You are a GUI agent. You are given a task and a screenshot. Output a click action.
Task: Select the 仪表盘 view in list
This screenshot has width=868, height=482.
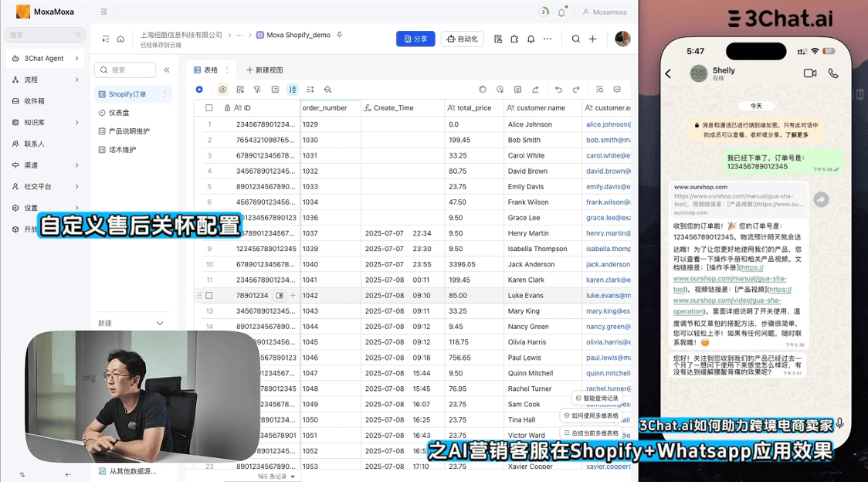[x=119, y=113]
